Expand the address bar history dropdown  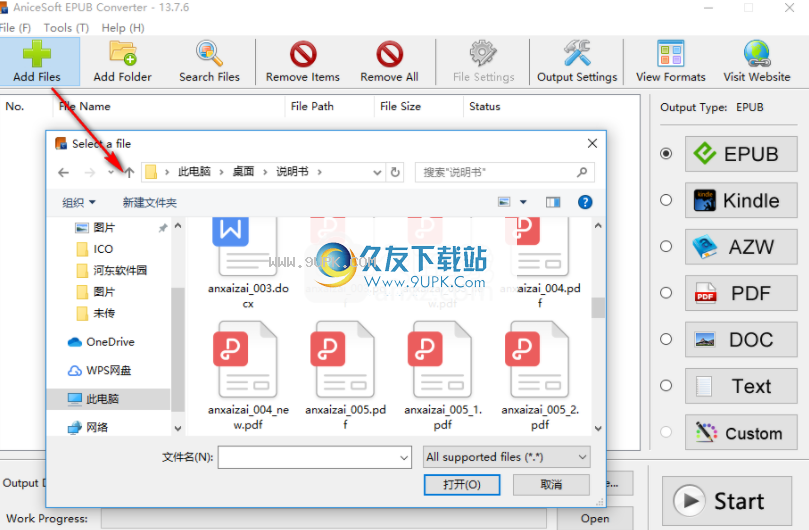pos(377,172)
